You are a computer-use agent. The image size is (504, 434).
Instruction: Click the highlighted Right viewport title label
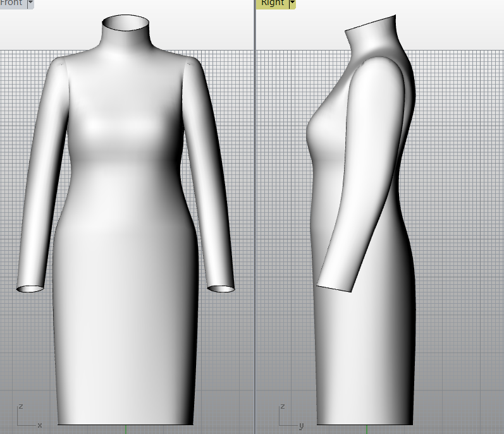(x=273, y=3)
